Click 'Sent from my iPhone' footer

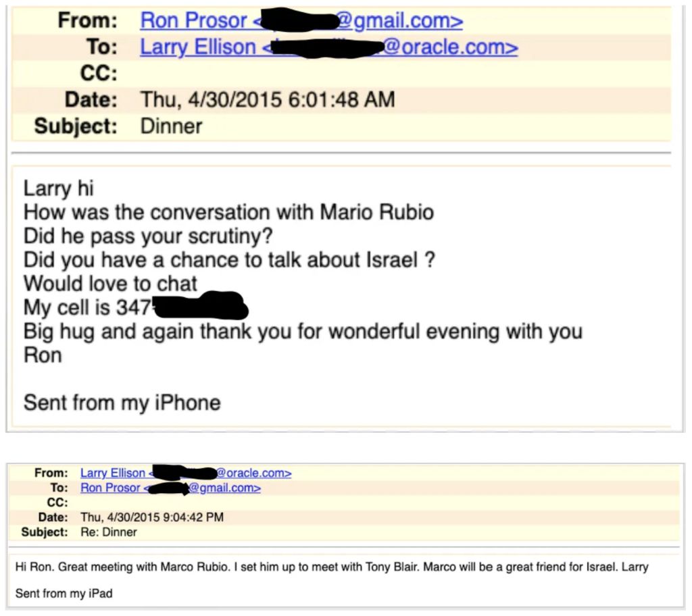[122, 403]
